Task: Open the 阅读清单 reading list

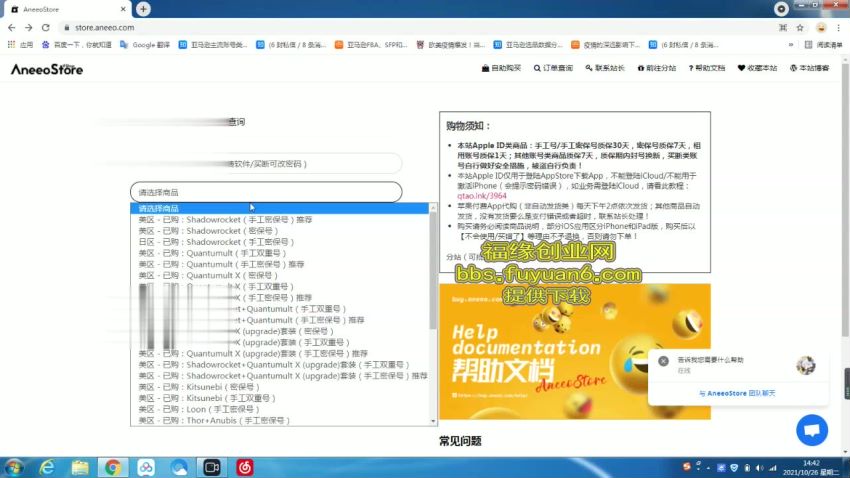Action: coord(823,45)
